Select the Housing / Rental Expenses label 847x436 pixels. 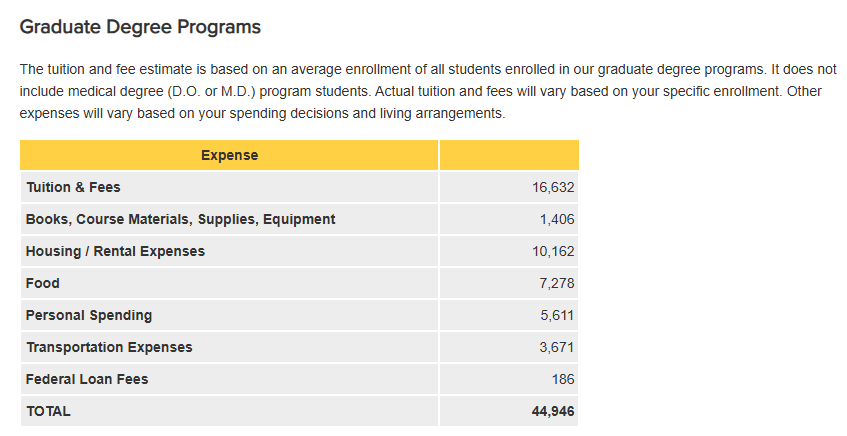(x=115, y=251)
